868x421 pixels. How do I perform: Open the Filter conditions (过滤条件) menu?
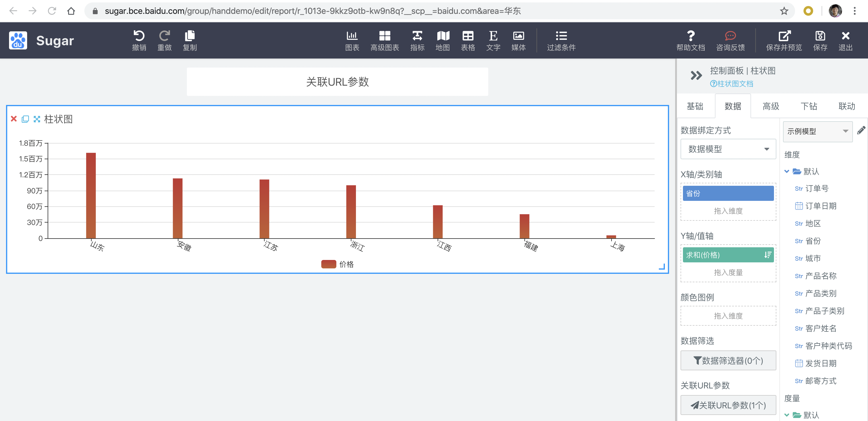tap(561, 40)
